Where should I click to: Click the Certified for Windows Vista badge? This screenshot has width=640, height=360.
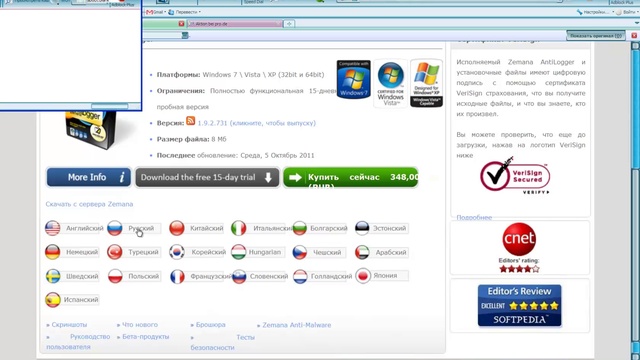(391, 83)
